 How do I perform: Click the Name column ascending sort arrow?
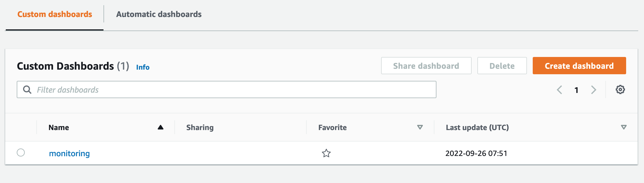point(161,127)
